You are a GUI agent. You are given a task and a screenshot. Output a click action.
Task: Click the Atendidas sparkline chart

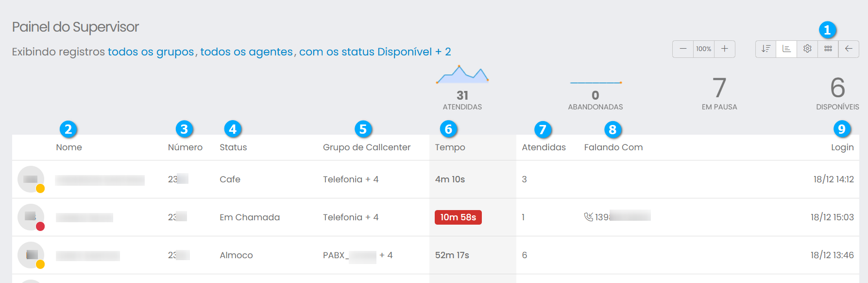pos(462,75)
